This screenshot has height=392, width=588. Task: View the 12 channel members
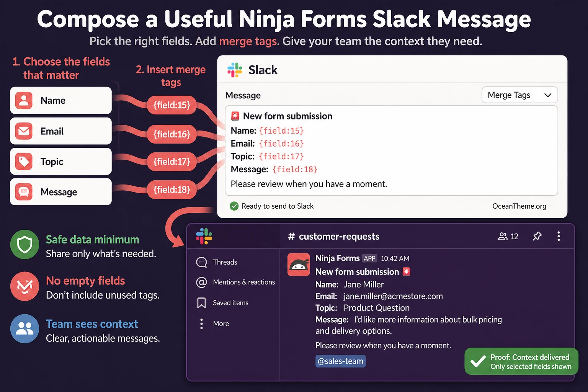coord(508,237)
